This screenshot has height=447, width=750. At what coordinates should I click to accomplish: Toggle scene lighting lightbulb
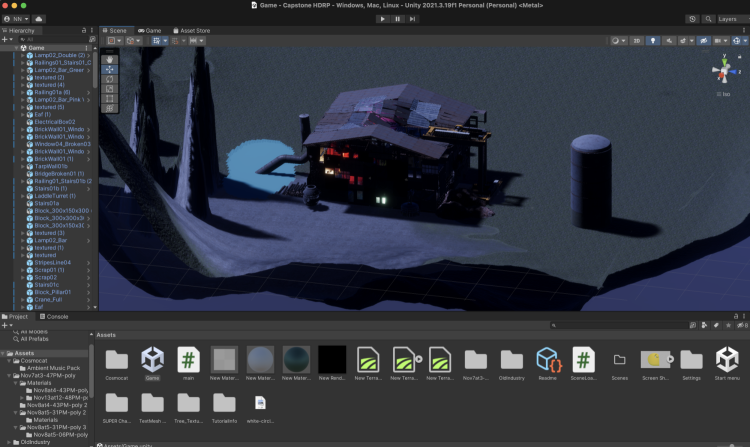point(652,41)
